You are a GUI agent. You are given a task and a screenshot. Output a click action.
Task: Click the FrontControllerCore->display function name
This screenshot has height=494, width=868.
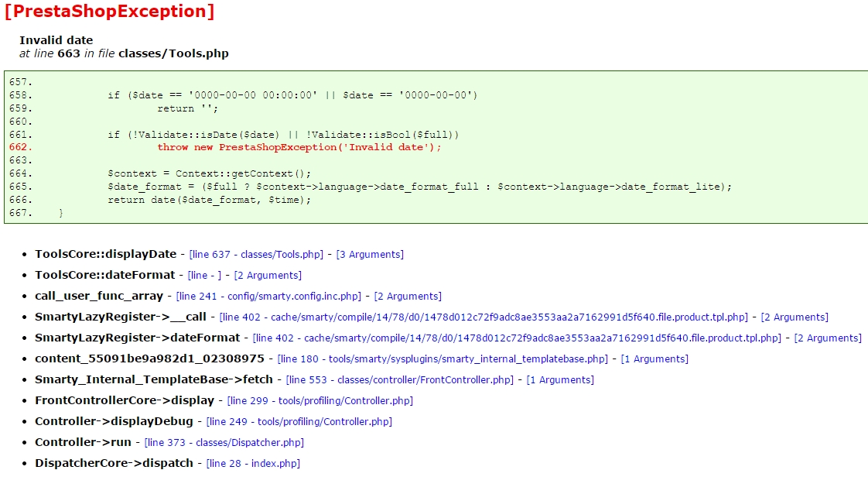pos(125,400)
